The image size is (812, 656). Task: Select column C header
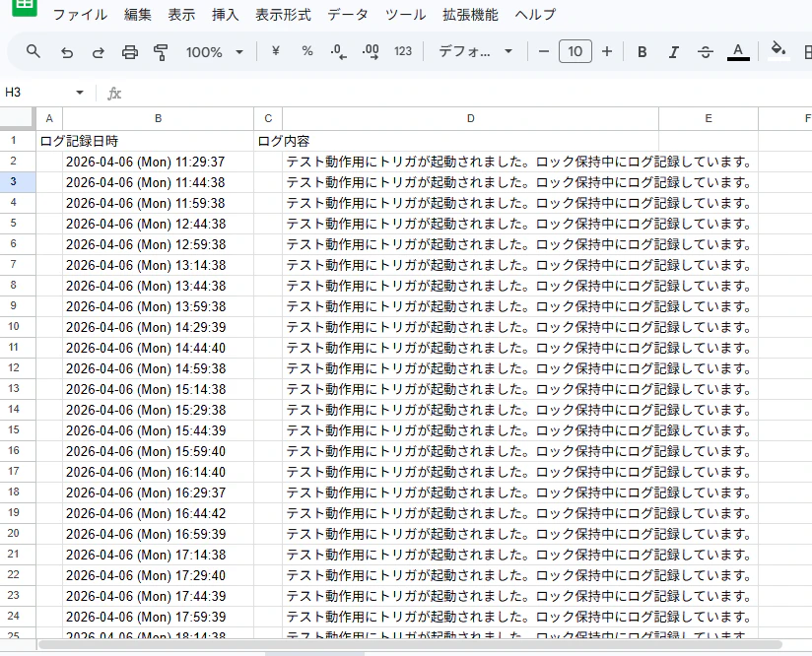(268, 118)
